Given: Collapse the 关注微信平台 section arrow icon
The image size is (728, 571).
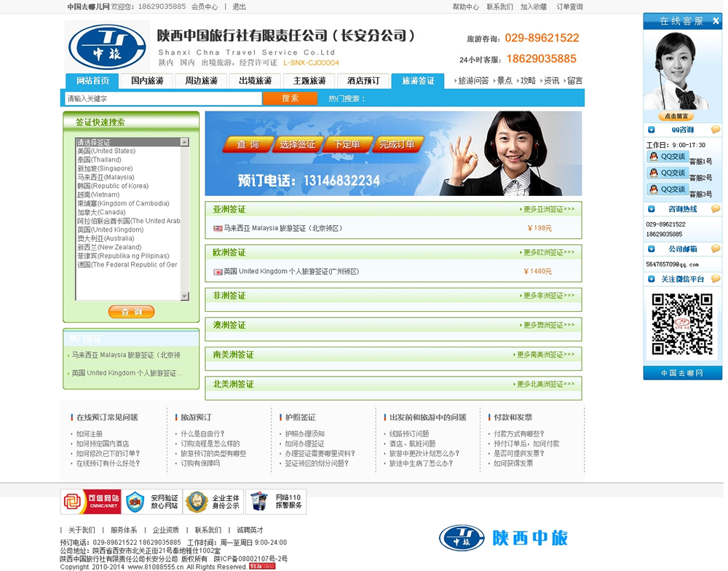Looking at the screenshot, I should (x=651, y=279).
